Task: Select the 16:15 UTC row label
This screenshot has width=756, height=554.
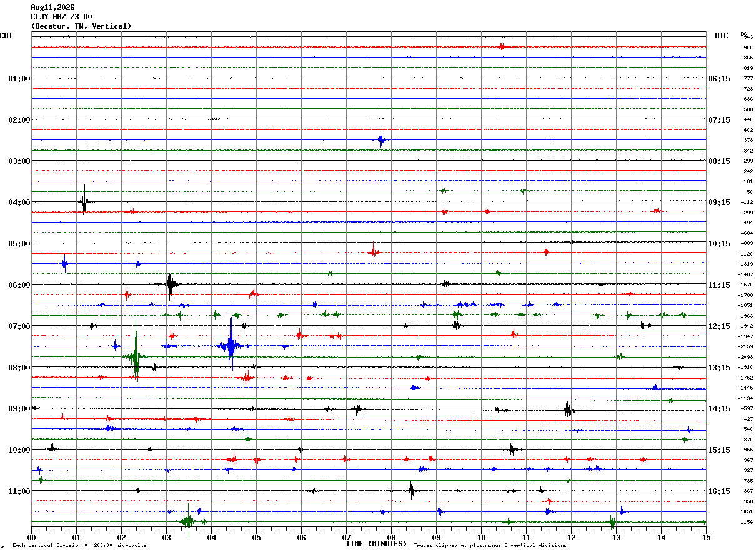Action: point(719,491)
